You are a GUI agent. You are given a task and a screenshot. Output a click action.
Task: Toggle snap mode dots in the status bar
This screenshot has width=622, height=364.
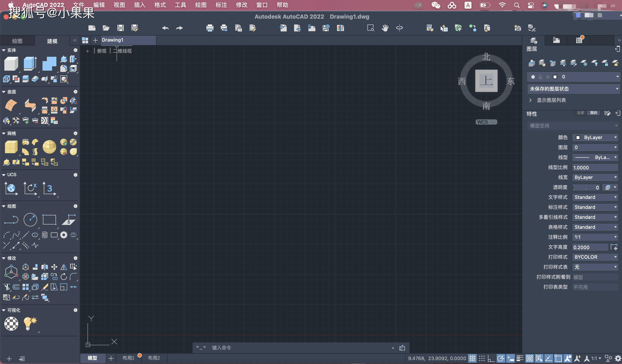[482, 358]
